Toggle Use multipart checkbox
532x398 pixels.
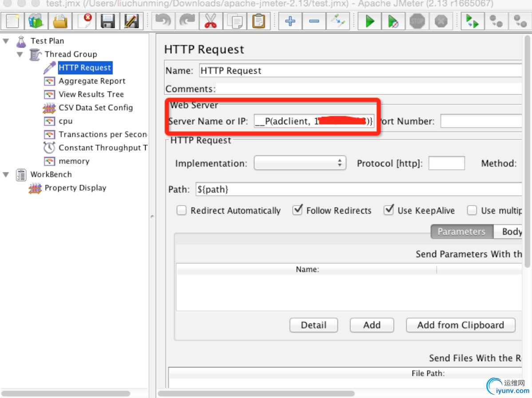pos(472,211)
